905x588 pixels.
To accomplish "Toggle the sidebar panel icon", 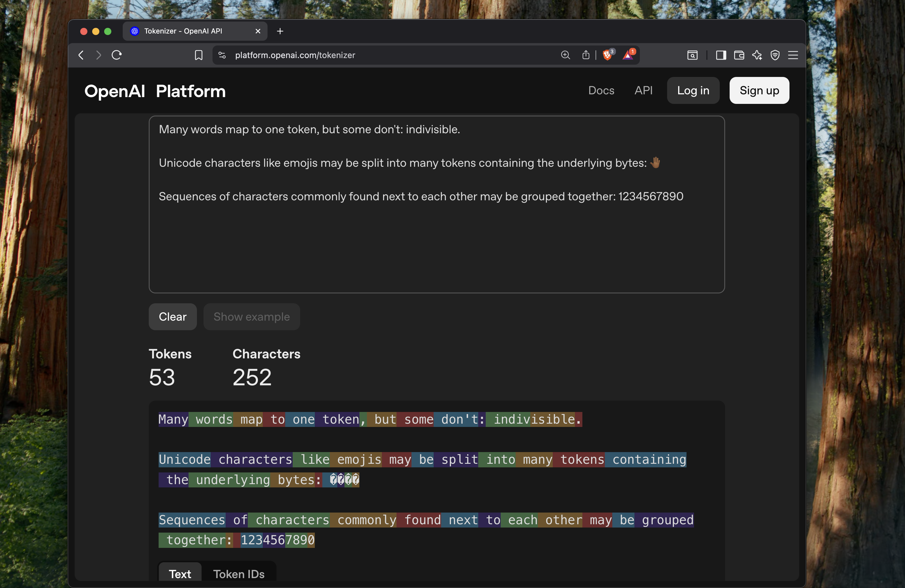I will point(721,55).
